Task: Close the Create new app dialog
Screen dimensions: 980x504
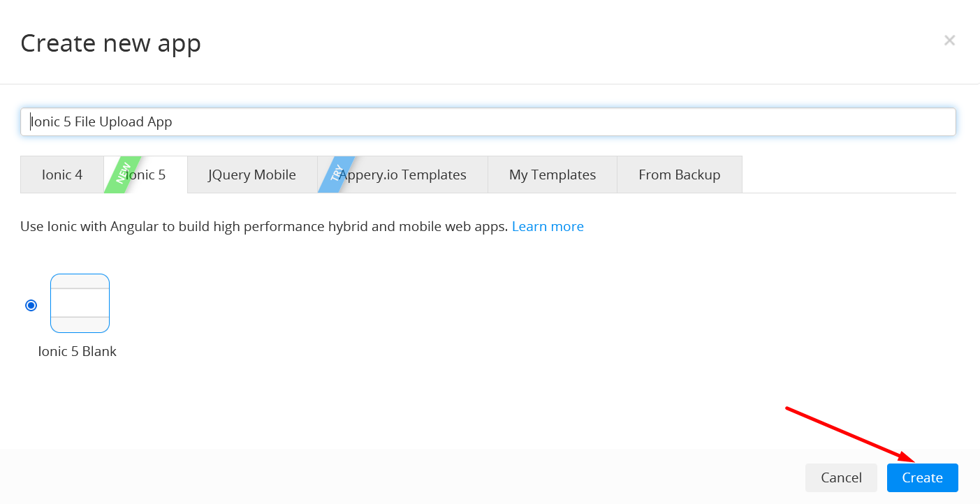Action: [949, 40]
